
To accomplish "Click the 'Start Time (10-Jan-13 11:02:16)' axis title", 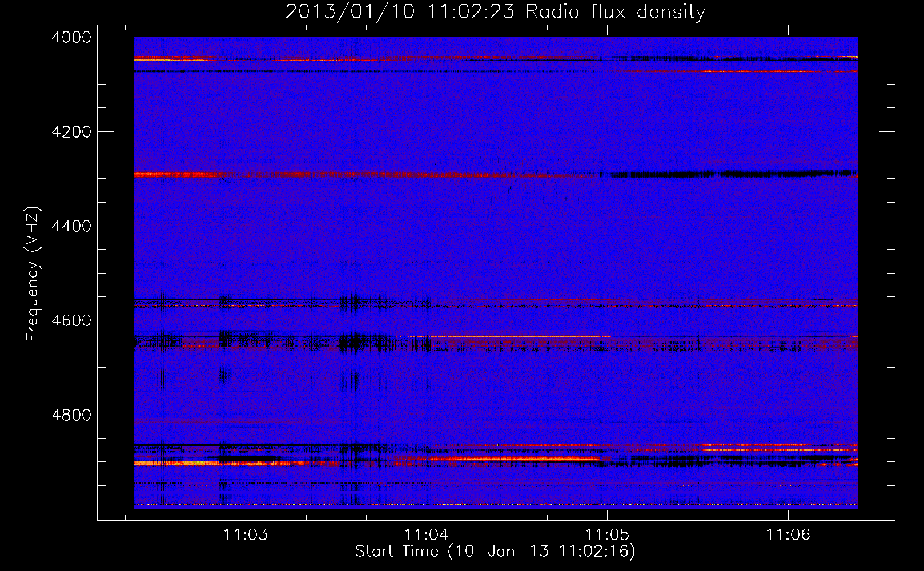I will pos(495,552).
